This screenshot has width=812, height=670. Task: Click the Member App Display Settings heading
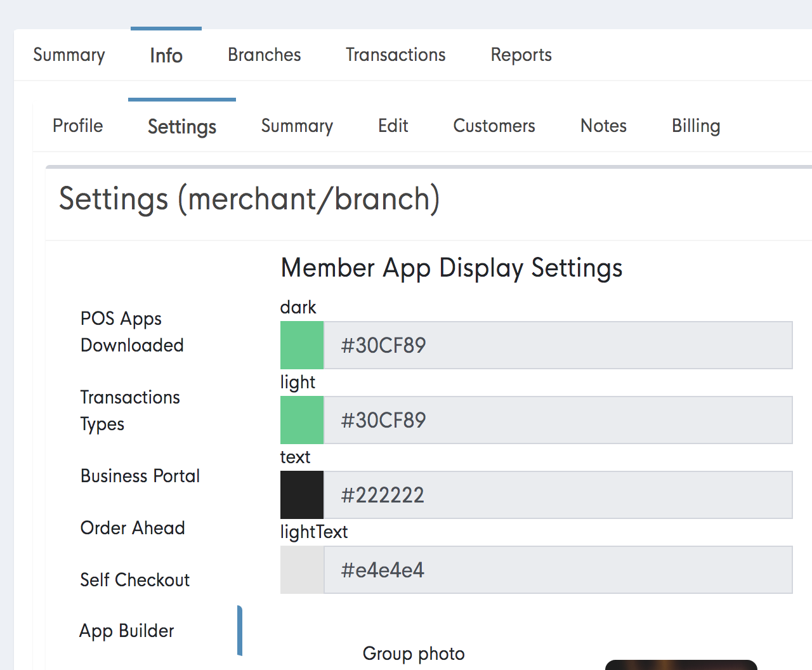click(x=452, y=268)
